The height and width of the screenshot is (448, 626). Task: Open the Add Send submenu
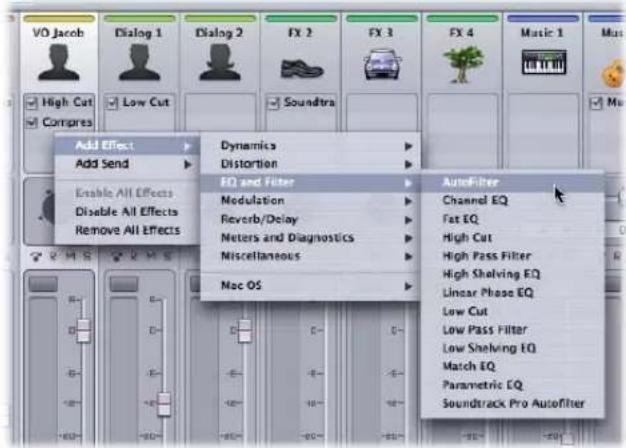coord(127,164)
